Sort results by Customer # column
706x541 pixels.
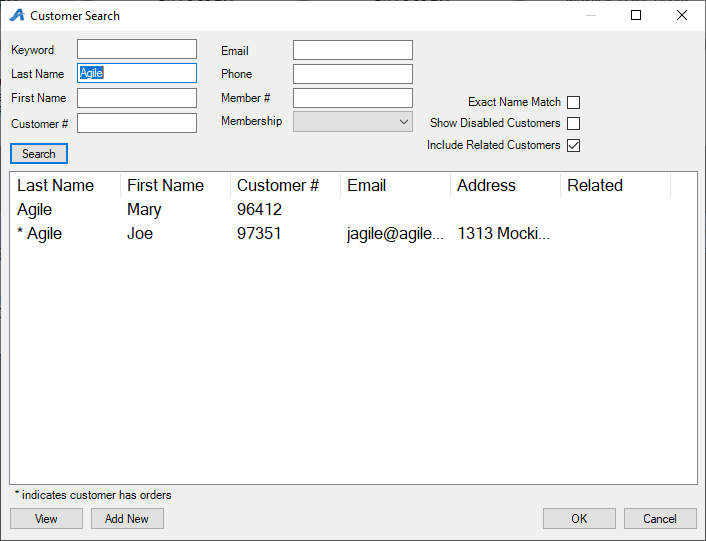pos(285,185)
